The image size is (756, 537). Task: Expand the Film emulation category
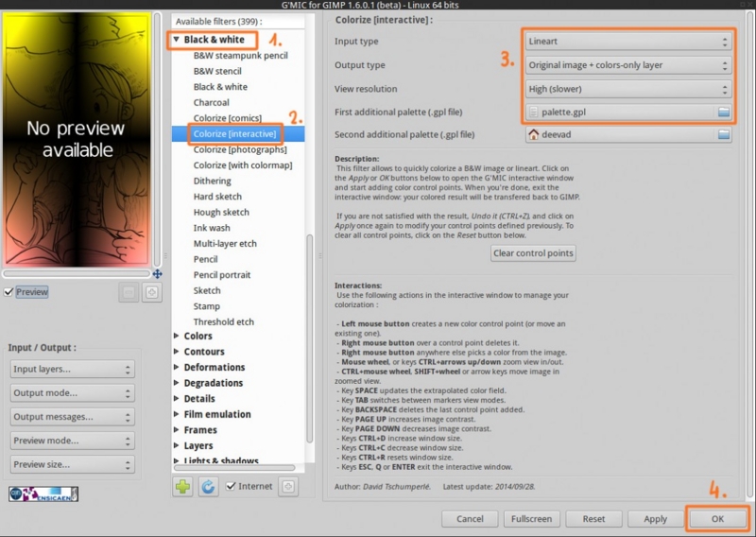point(177,414)
